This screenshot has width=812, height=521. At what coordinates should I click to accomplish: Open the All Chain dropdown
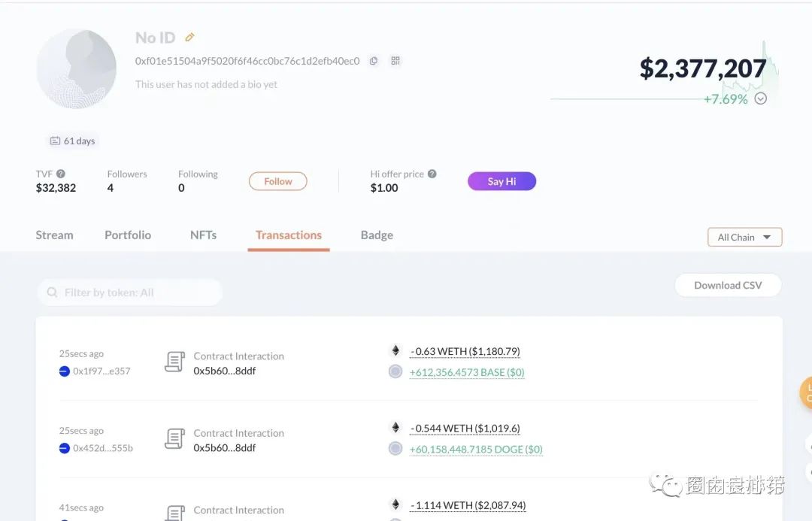point(744,237)
